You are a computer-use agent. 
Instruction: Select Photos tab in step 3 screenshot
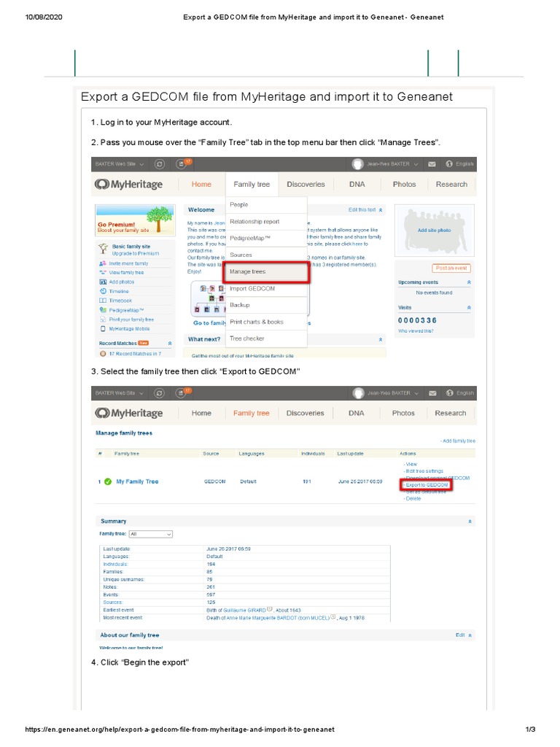point(403,414)
